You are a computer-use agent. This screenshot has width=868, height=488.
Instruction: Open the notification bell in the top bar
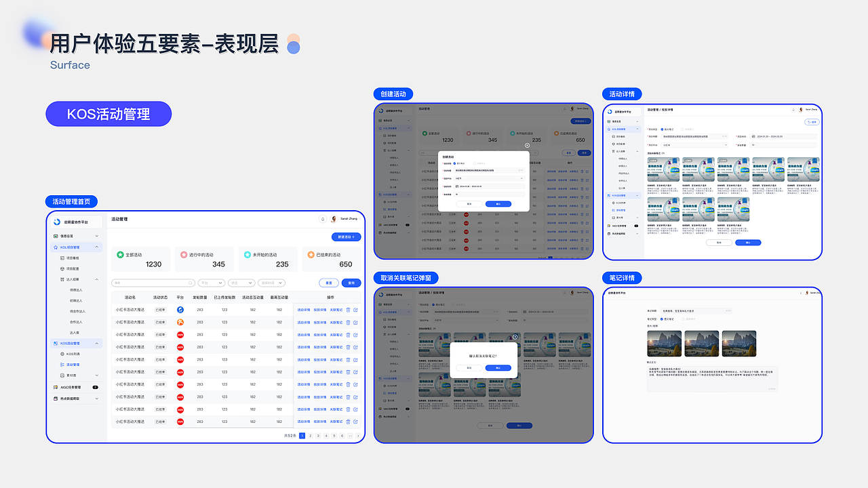click(323, 220)
